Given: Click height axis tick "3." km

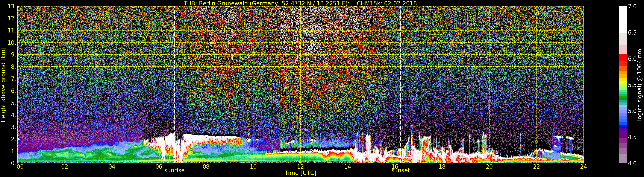Looking at the screenshot, I should 13,127.
